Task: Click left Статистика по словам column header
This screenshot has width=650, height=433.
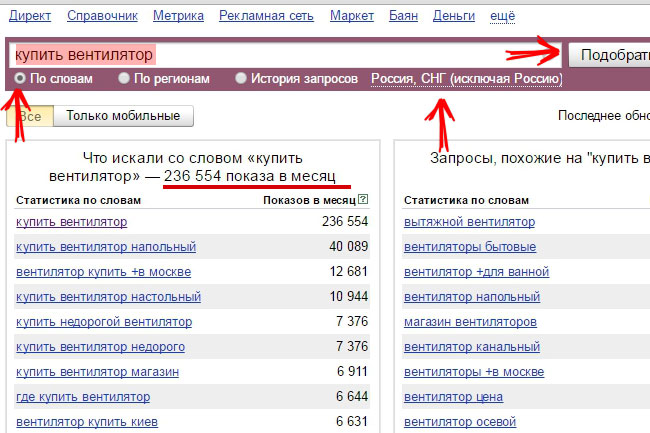Action: [x=78, y=200]
